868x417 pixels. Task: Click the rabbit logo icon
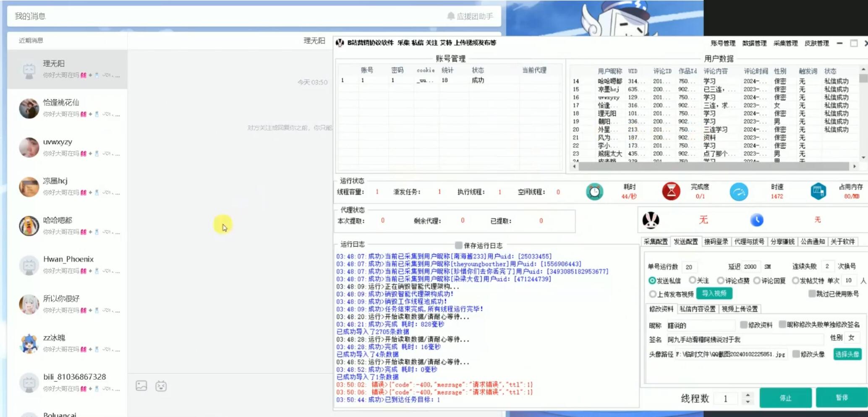[651, 220]
